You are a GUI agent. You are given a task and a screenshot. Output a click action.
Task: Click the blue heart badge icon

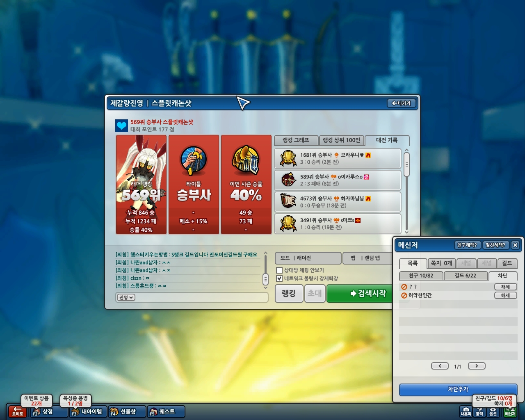(122, 126)
